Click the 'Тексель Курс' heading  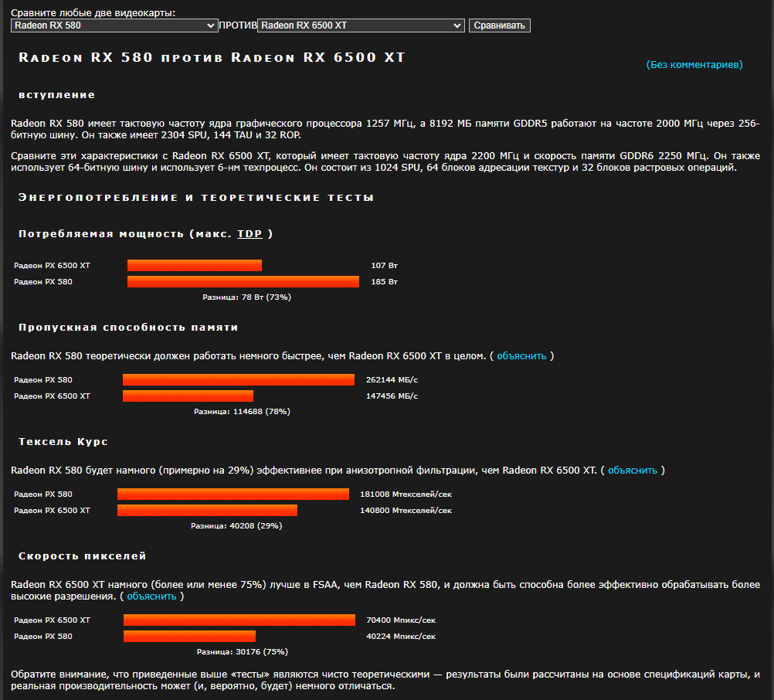63,442
